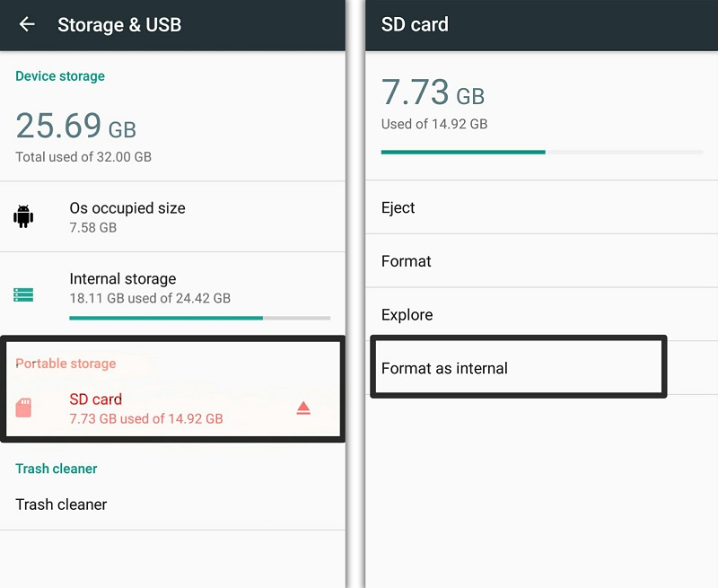
Task: Tap the SD card screen title
Action: (415, 25)
